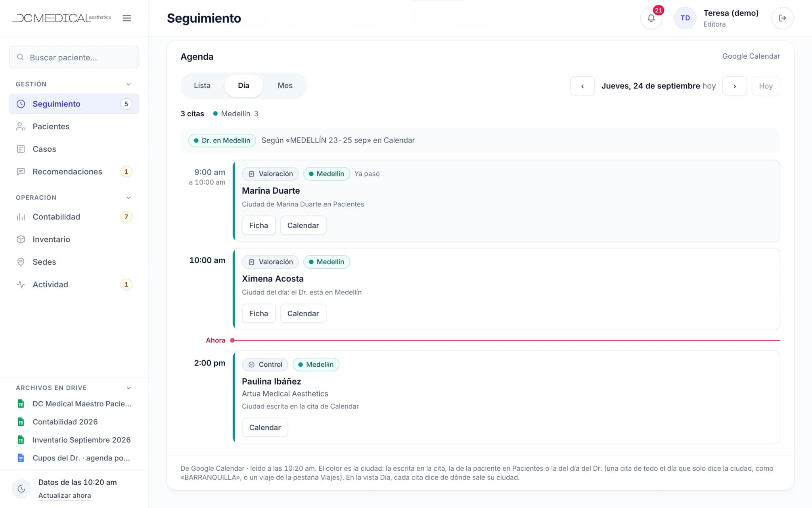Switch to the Mes view tab

pyautogui.click(x=285, y=86)
